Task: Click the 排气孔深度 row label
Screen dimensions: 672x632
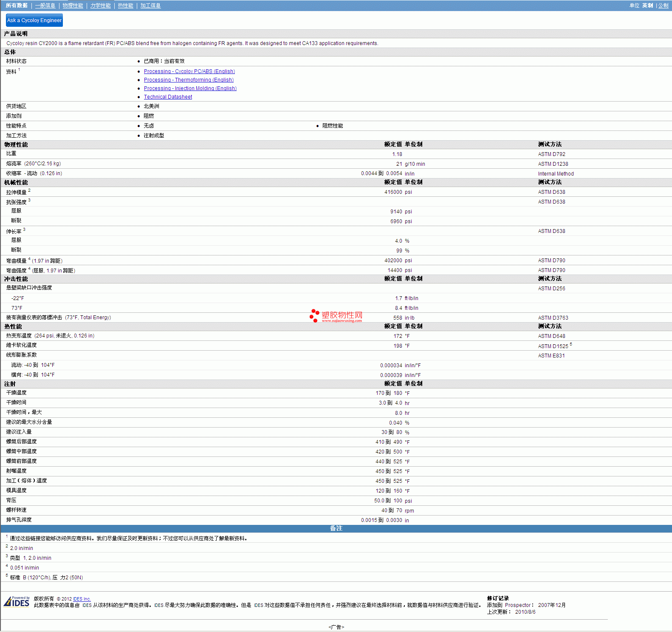Action: (19, 520)
